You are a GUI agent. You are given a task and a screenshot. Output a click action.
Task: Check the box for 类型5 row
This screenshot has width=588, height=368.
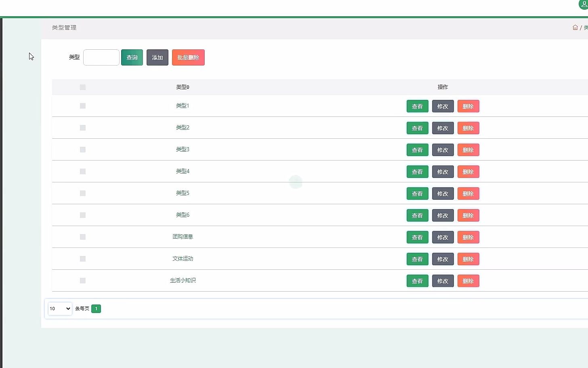(x=83, y=193)
